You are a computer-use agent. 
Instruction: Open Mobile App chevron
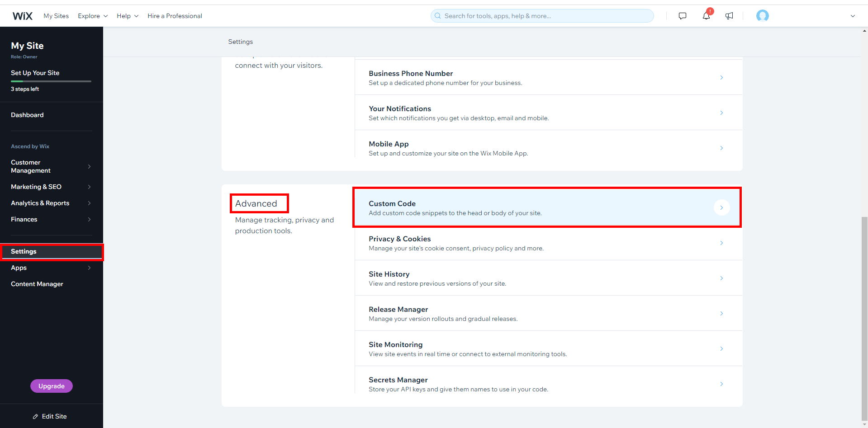pos(721,148)
